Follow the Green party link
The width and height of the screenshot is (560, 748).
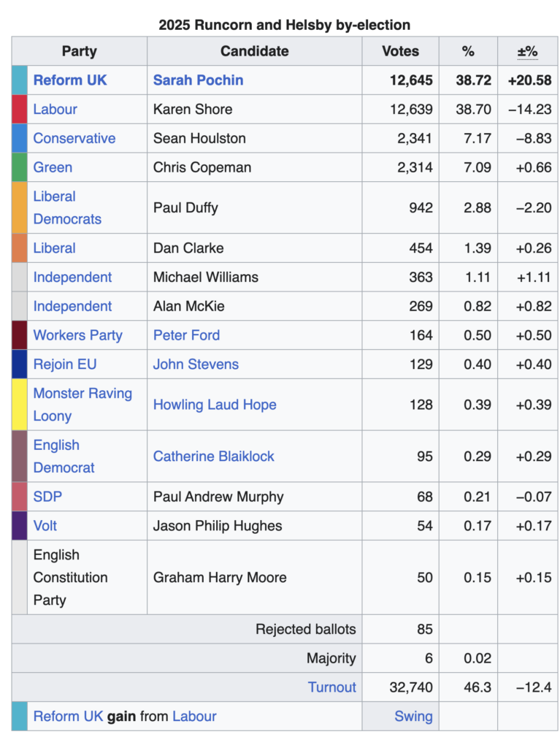53,167
